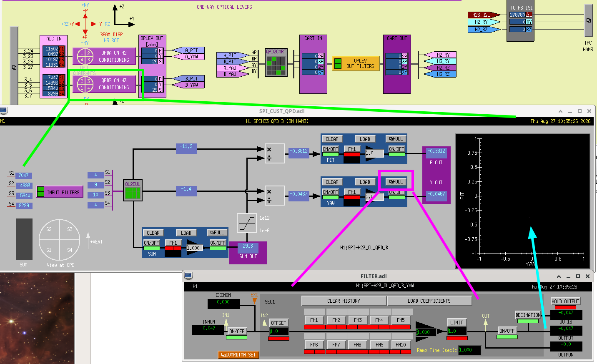Open FULL filter screen for YAW

pos(396,182)
